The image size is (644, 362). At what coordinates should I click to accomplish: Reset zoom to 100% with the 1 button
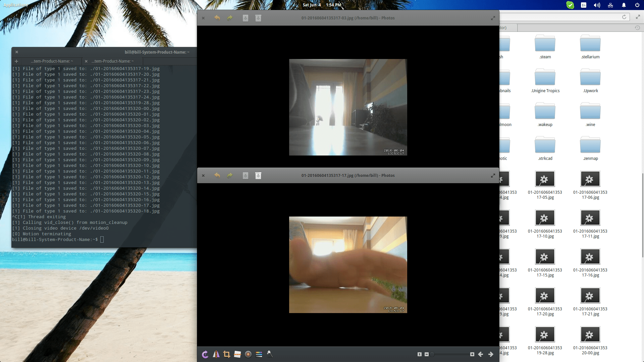[419, 354]
